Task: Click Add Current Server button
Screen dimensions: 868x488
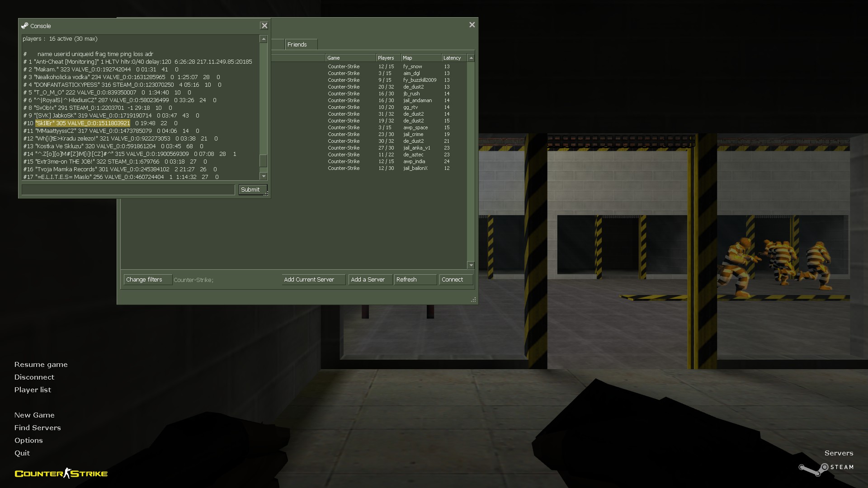Action: (313, 280)
